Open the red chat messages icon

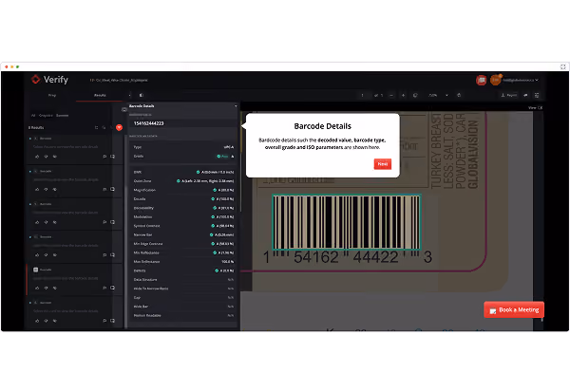(481, 80)
